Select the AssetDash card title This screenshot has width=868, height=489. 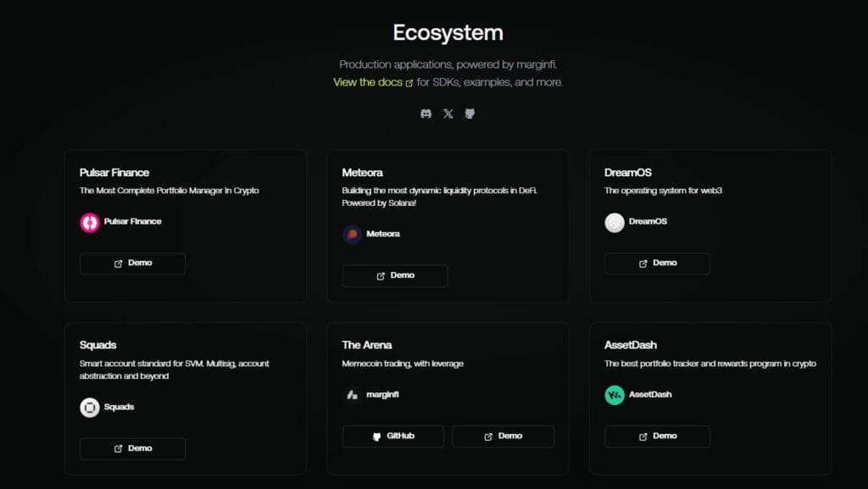[x=630, y=345]
